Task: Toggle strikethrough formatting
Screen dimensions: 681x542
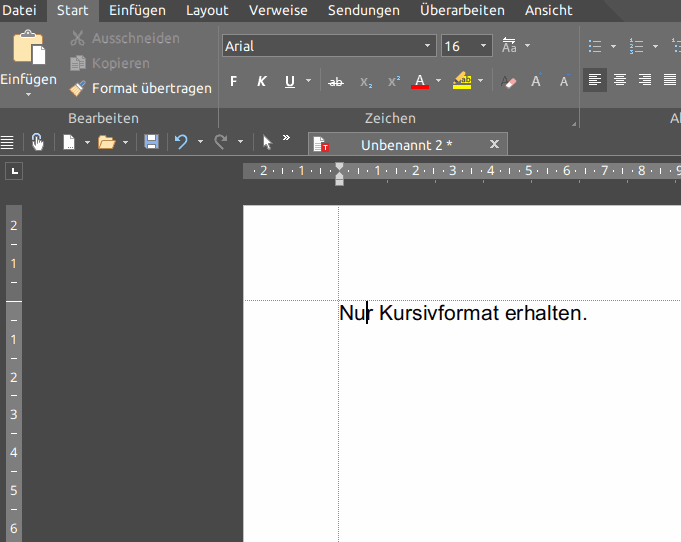Action: point(336,82)
